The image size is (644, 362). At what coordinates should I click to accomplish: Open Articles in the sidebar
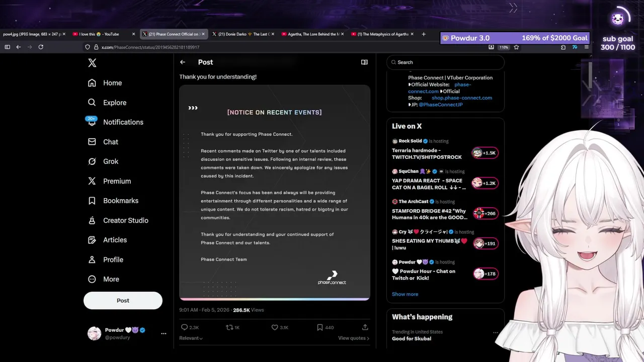point(107,240)
